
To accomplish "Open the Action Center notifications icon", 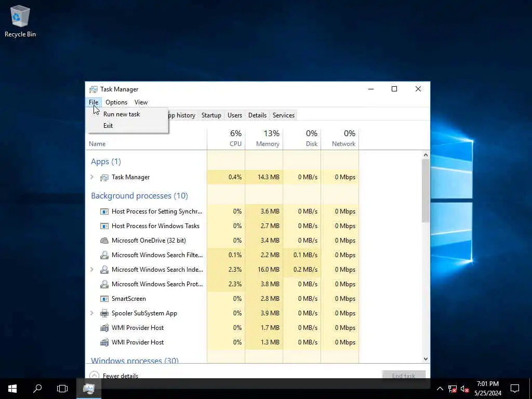I will pyautogui.click(x=515, y=389).
